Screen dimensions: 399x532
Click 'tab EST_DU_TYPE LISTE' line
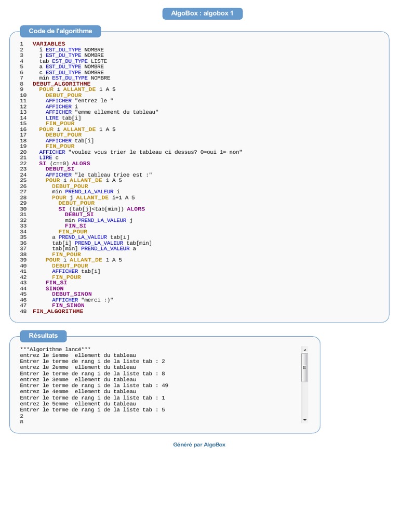73,61
